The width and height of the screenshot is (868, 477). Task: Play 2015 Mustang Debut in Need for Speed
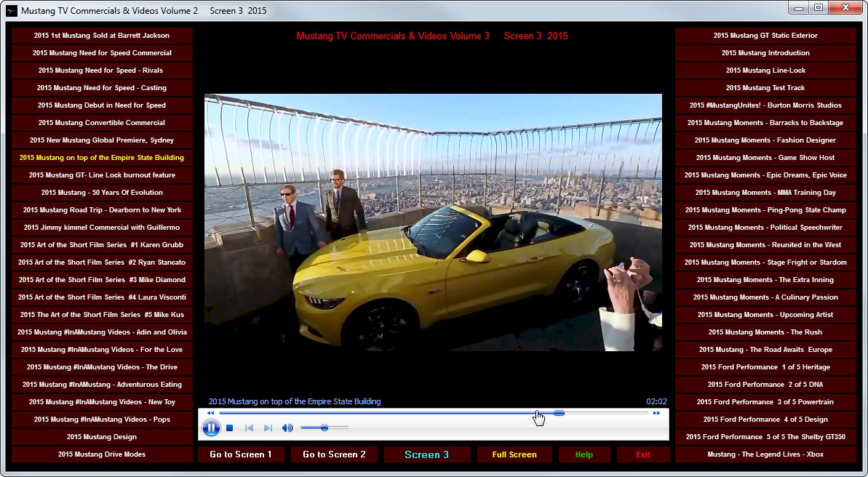pyautogui.click(x=102, y=105)
